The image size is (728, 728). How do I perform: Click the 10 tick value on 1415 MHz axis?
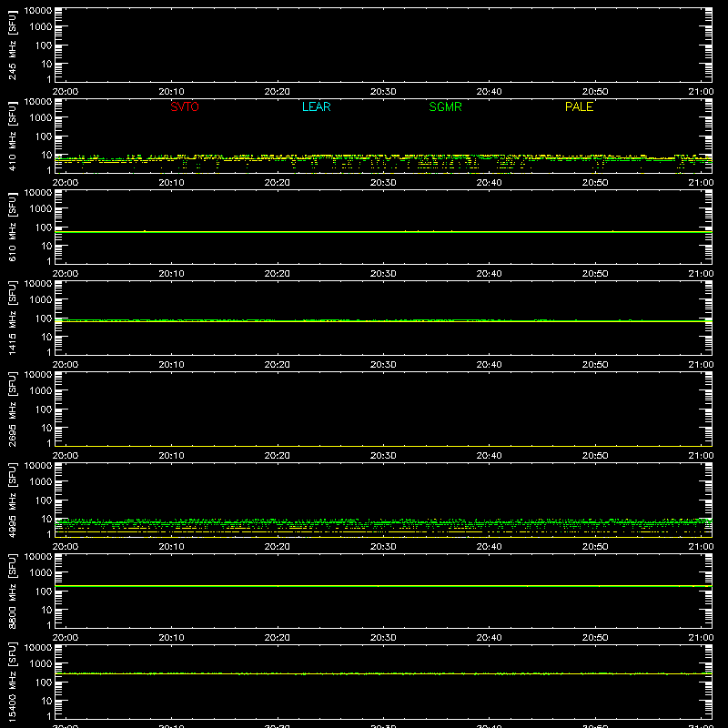click(x=46, y=337)
